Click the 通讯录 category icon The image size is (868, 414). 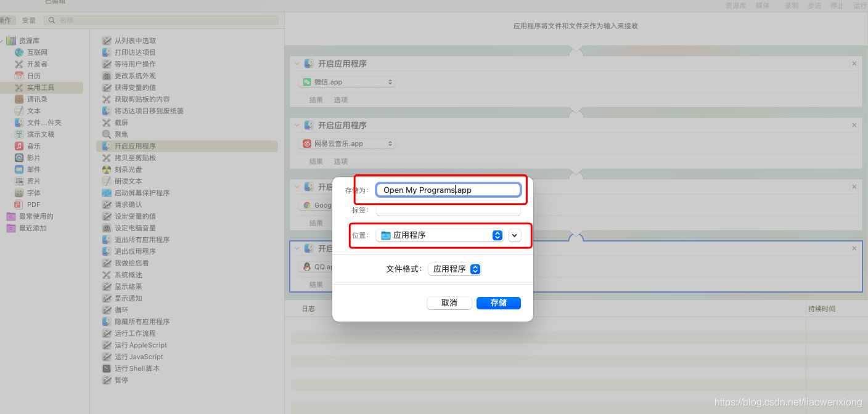coord(19,99)
